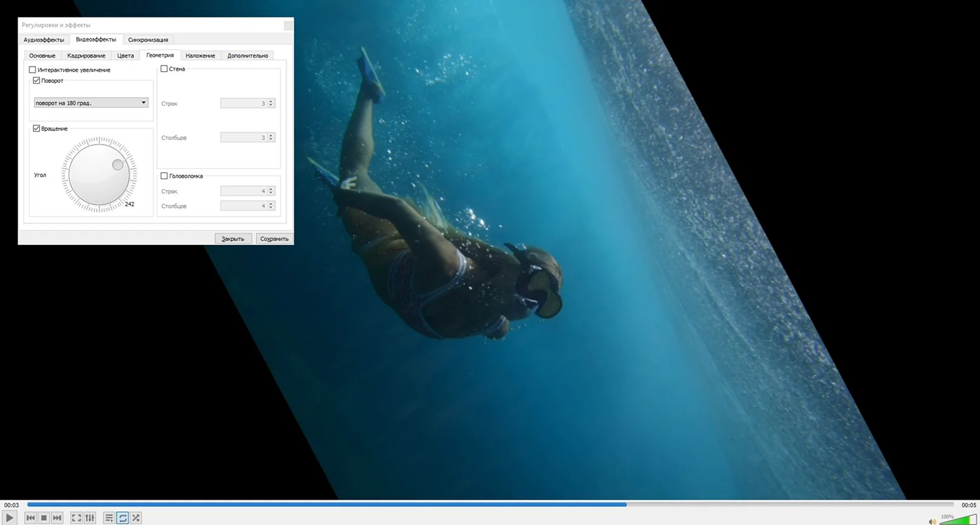Open extended settings equalizer icon
This screenshot has height=525, width=980.
point(90,518)
